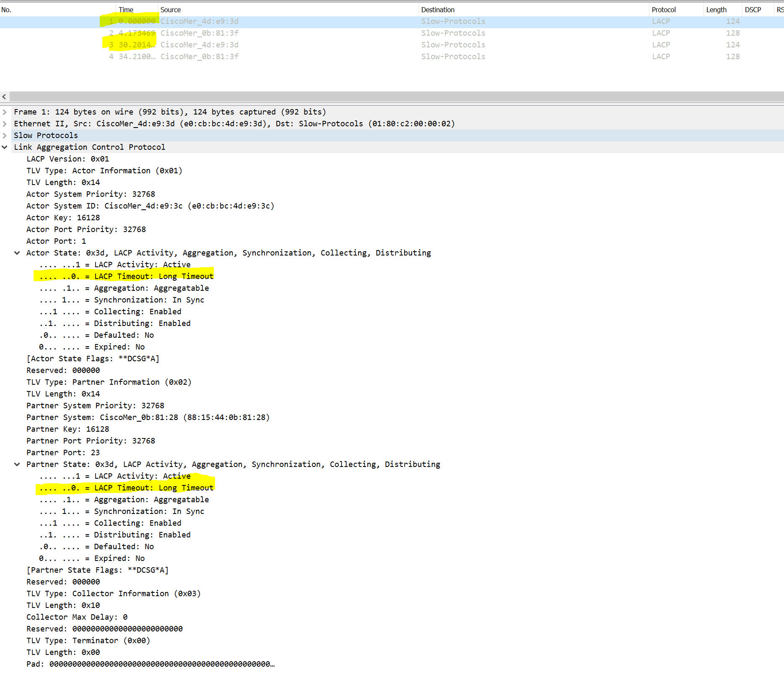Collapse the Actor State flags list

[17, 253]
